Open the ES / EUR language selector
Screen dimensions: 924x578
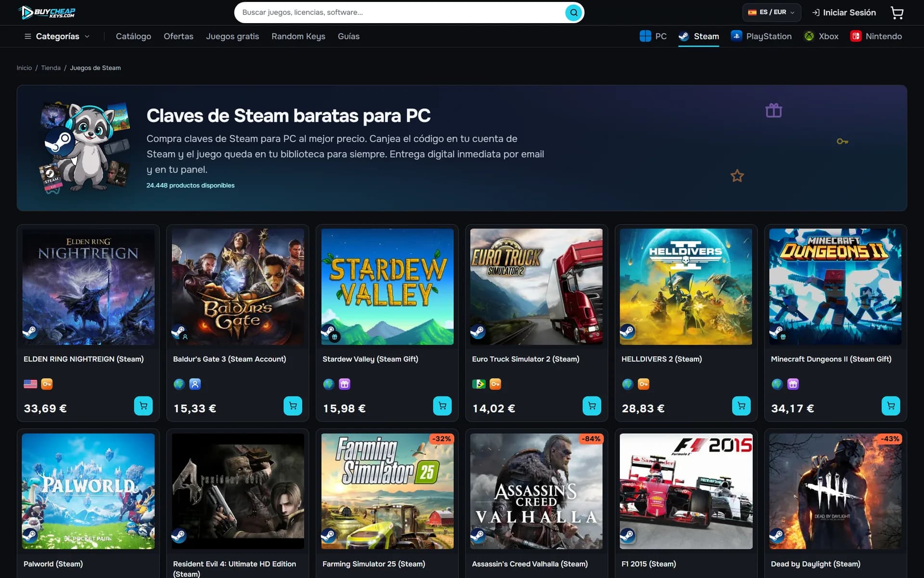(x=771, y=13)
